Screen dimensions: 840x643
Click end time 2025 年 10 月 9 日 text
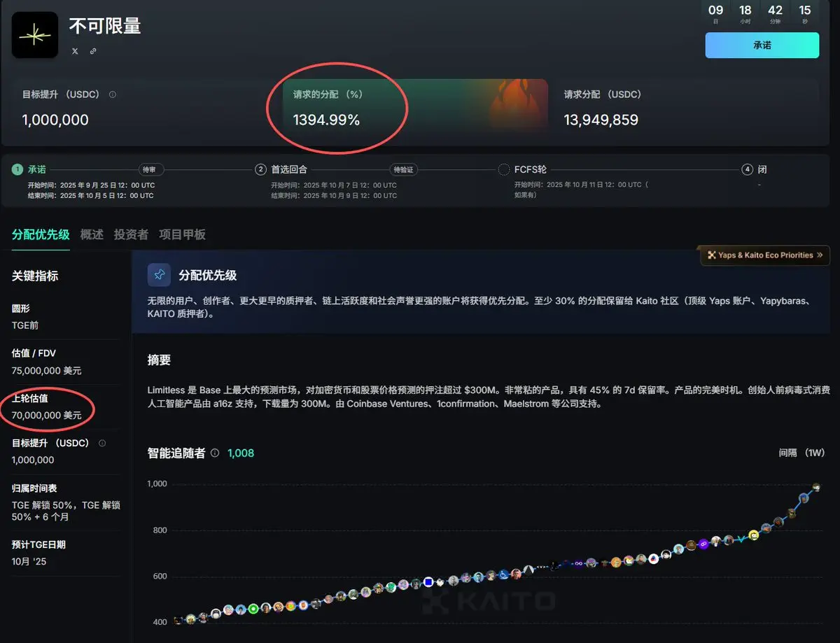pos(334,196)
